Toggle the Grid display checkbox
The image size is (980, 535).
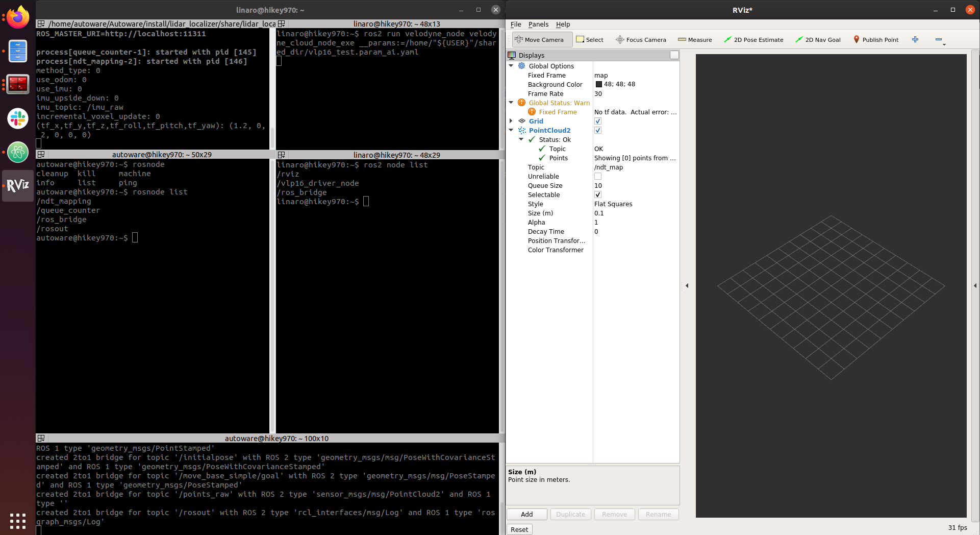598,121
